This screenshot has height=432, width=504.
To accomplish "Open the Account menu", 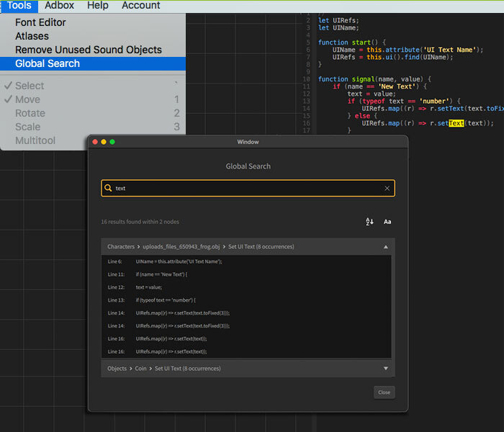I will (x=141, y=6).
